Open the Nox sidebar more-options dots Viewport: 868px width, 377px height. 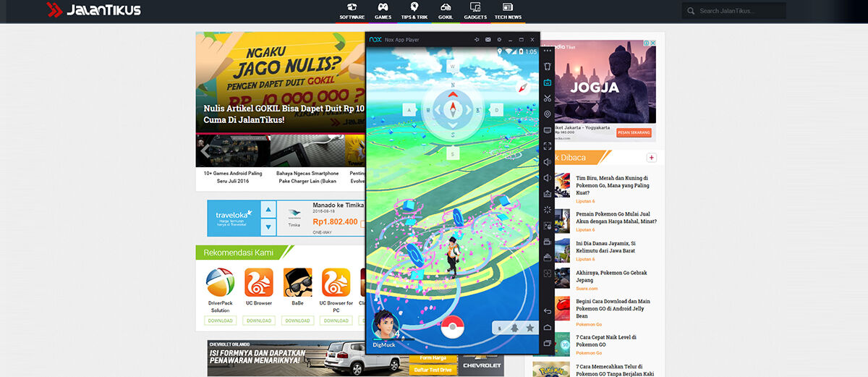[548, 51]
